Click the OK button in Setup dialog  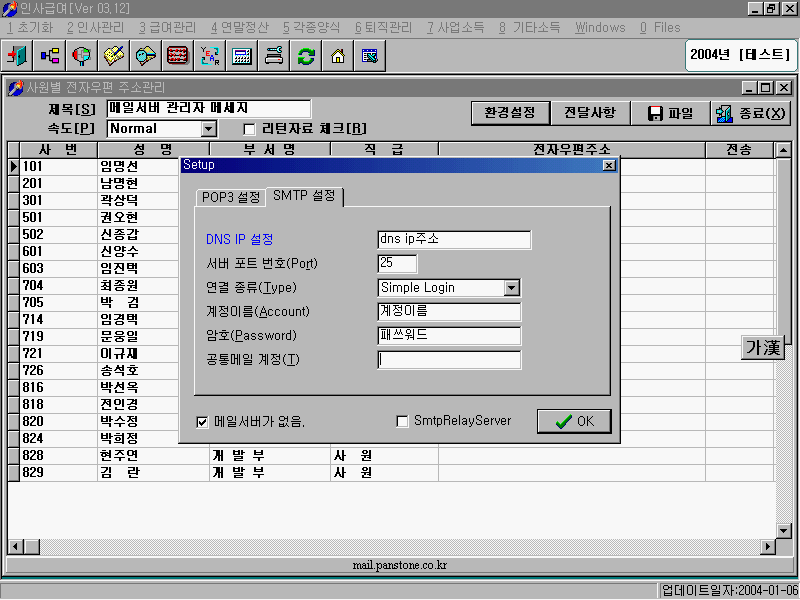pos(574,421)
